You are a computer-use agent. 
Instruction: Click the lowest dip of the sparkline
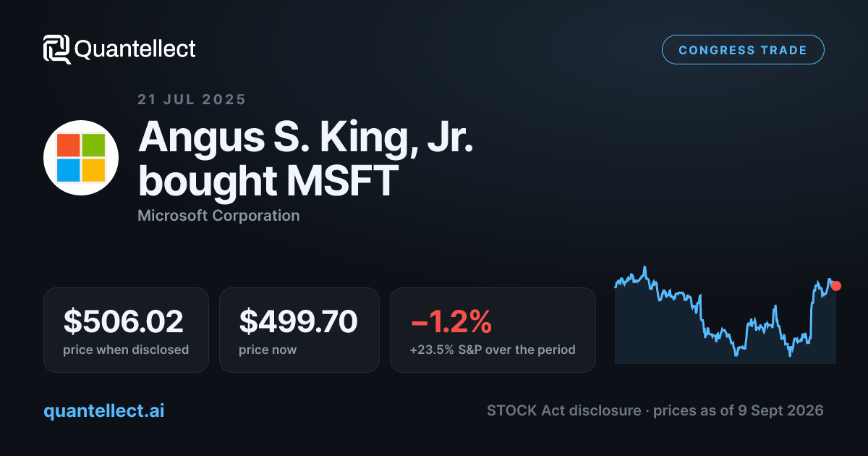pyautogui.click(x=790, y=355)
